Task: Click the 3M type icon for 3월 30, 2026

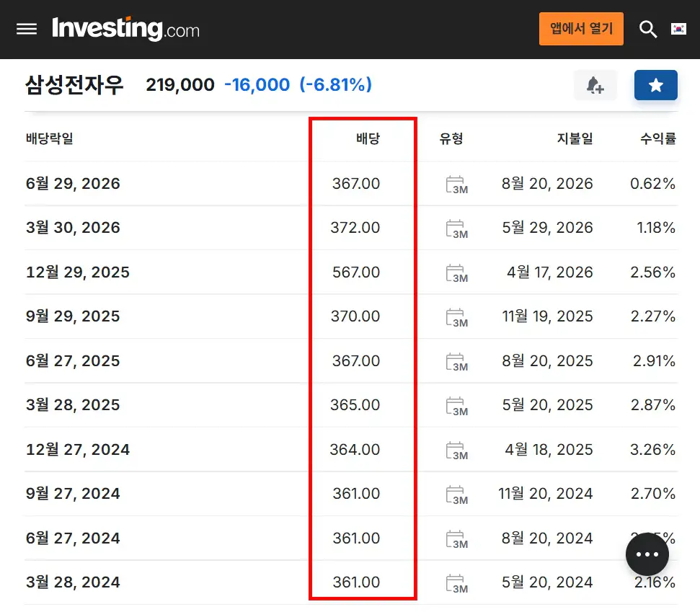Action: [x=457, y=229]
